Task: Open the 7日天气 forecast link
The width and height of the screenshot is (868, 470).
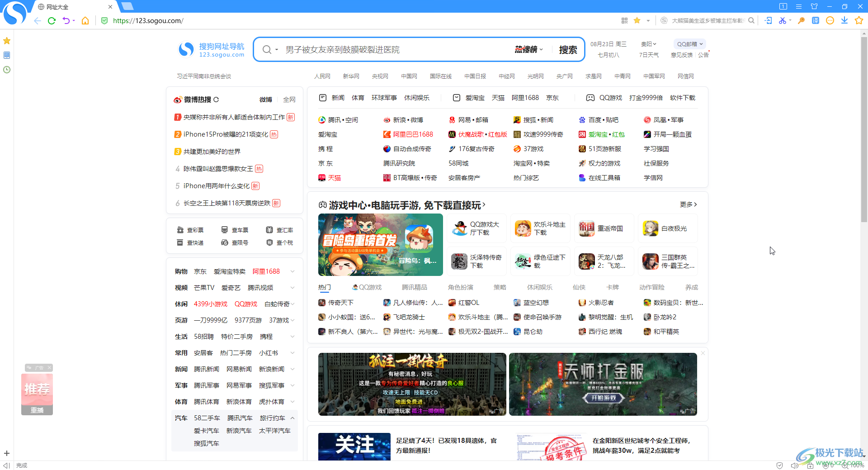Action: pos(649,55)
